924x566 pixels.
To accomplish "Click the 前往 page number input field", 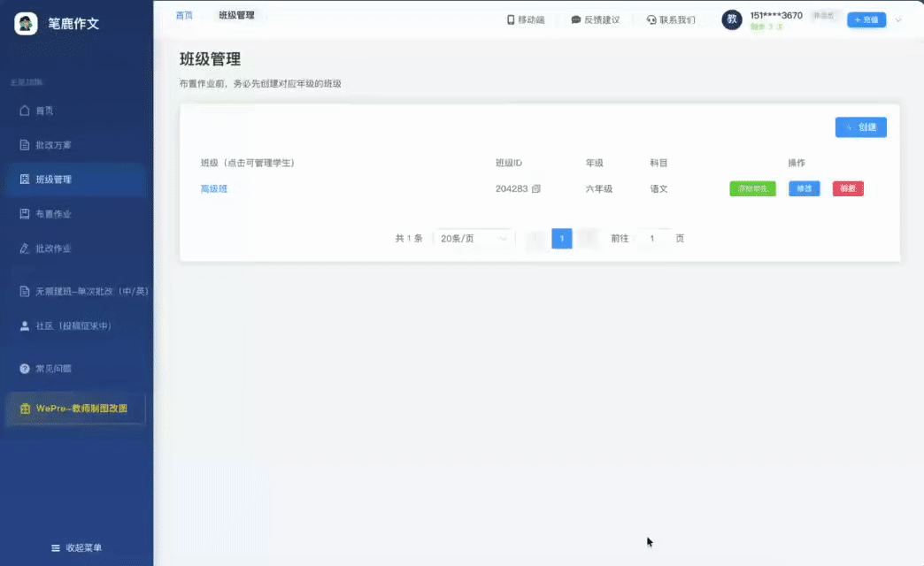I will pos(652,239).
